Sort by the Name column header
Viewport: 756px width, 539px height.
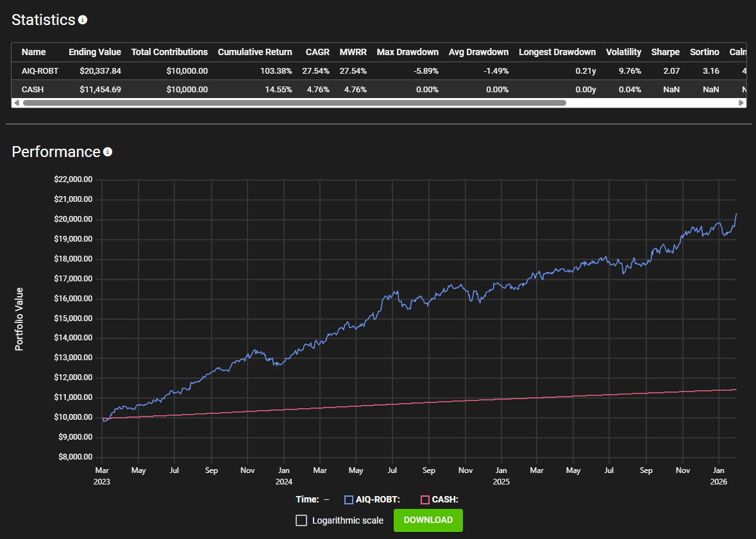34,52
